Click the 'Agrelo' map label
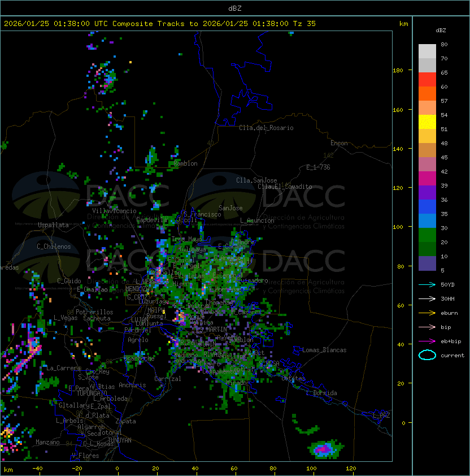The width and height of the screenshot is (470, 476). (138, 340)
